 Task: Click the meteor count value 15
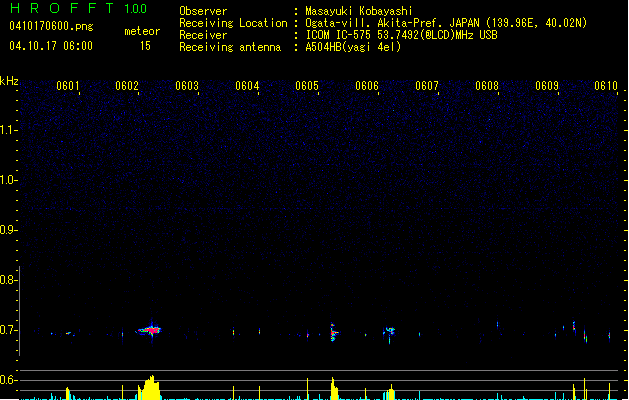point(145,46)
